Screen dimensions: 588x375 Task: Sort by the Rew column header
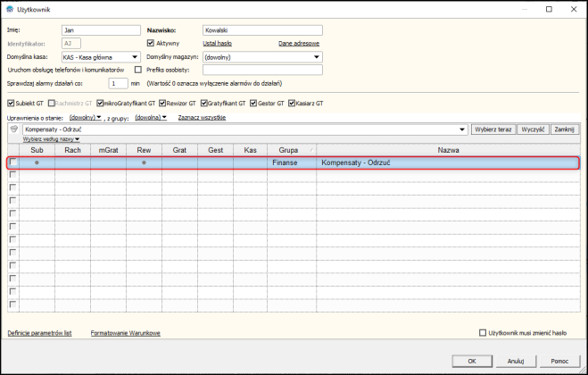coord(144,150)
